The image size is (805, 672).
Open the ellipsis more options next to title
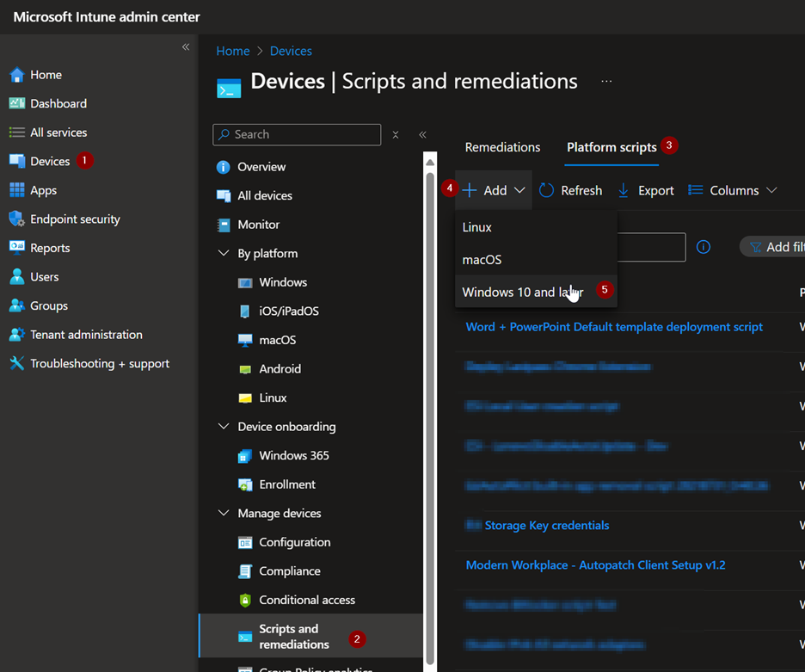(x=606, y=81)
